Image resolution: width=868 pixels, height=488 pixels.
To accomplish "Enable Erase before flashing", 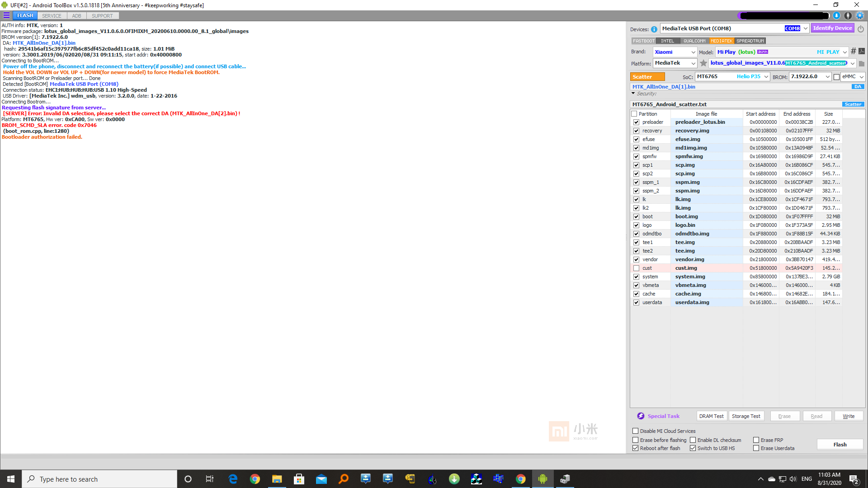I will tap(635, 440).
